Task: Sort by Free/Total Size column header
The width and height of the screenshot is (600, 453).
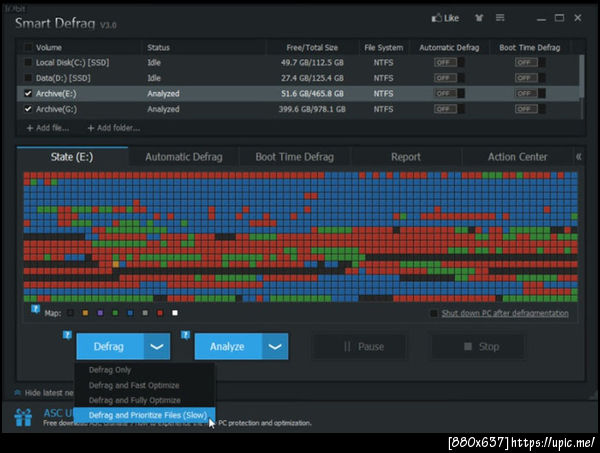Action: coord(312,47)
